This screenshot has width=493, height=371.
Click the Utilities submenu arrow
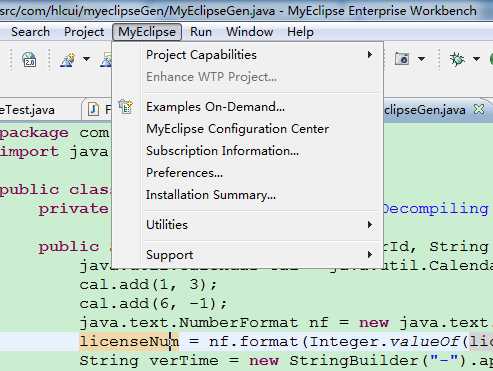point(369,225)
